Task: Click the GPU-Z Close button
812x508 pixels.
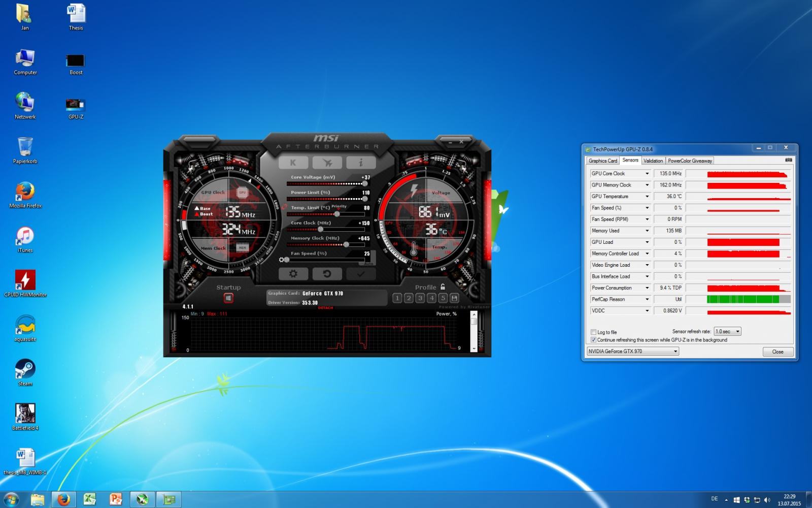Action: point(777,352)
